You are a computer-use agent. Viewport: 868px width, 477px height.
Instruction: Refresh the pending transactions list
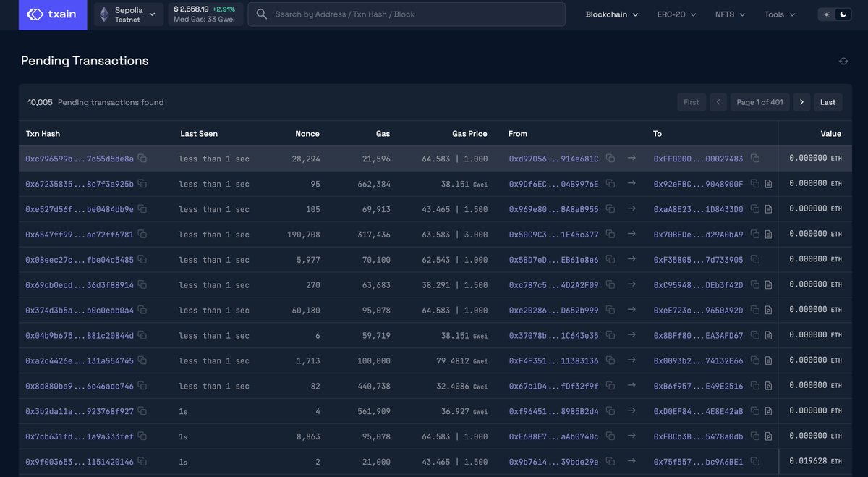(x=843, y=62)
